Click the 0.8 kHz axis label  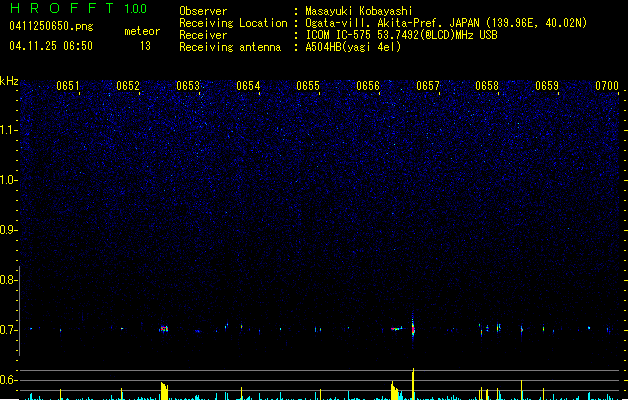click(8, 280)
